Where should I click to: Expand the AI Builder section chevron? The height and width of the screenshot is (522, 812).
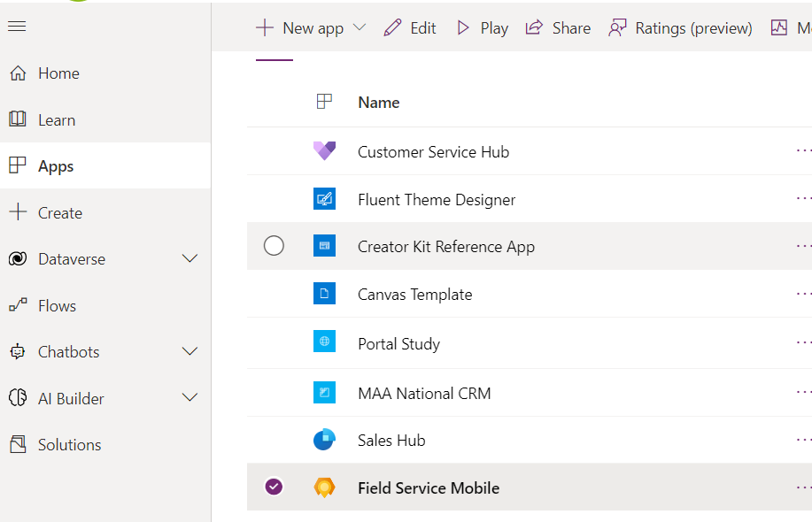(x=190, y=397)
